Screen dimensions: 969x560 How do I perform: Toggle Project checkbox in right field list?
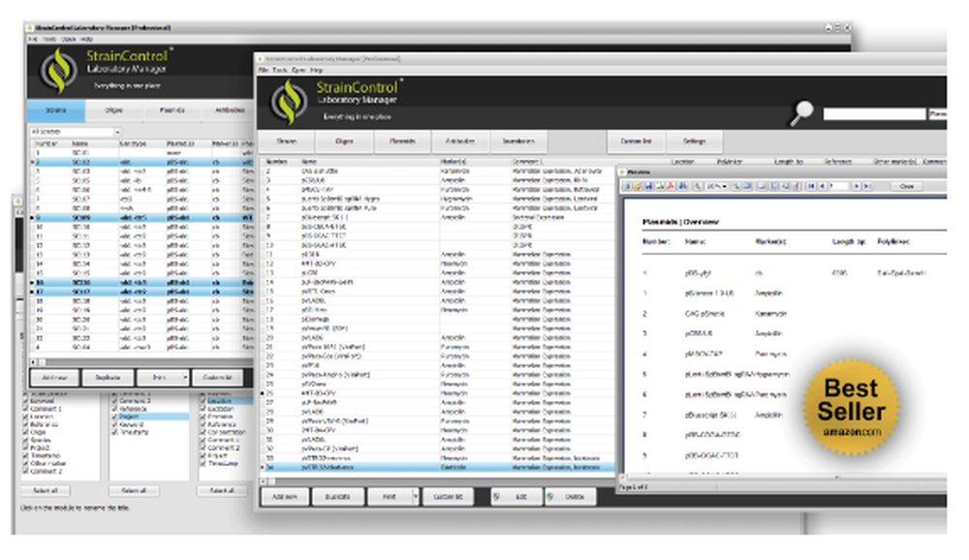203,455
